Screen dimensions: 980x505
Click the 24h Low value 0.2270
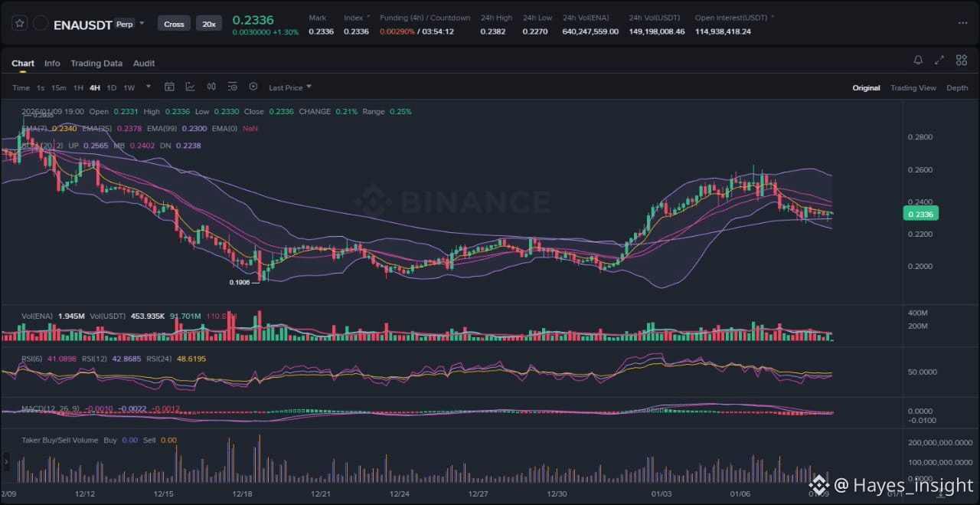535,31
